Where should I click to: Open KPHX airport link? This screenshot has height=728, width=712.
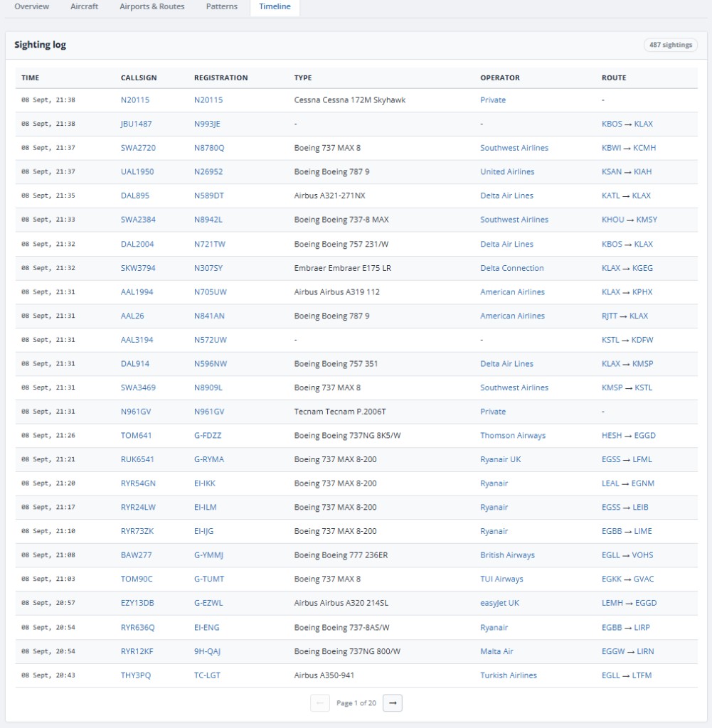(642, 292)
